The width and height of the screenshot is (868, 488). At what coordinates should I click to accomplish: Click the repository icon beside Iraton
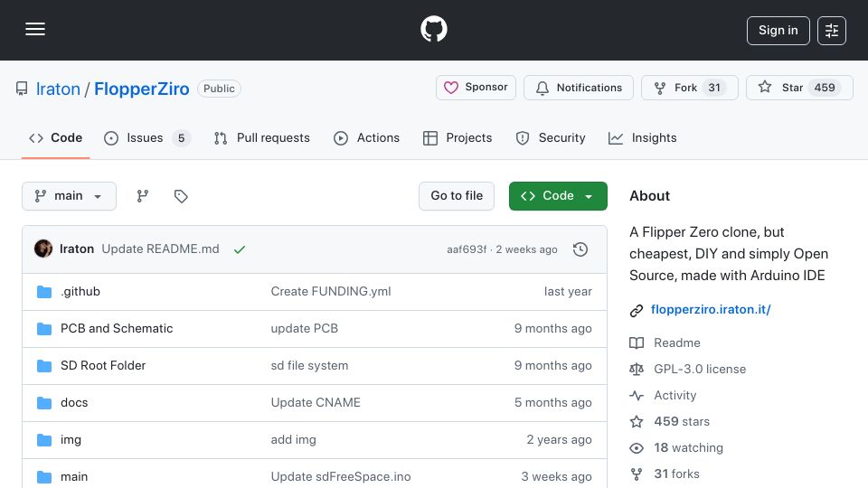(22, 89)
